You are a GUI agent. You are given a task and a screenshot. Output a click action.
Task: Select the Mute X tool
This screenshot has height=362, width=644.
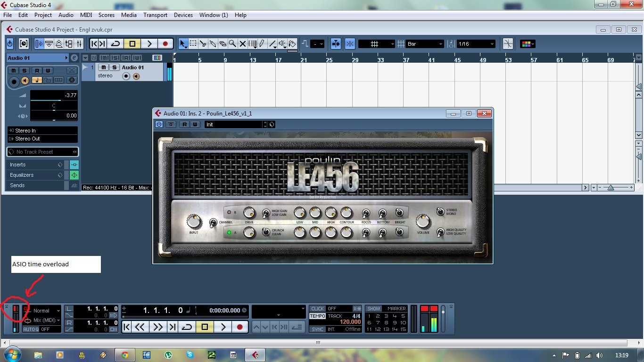pyautogui.click(x=243, y=44)
